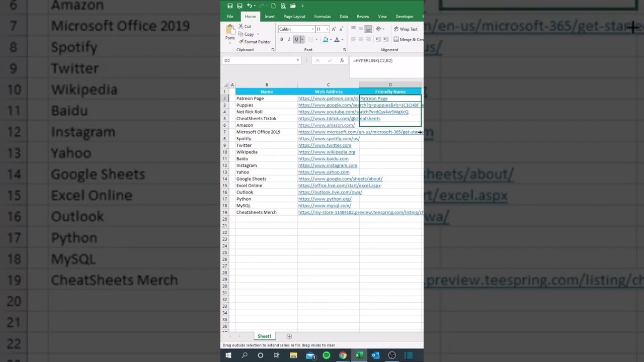
Task: Cut the selected cells
Action: (245, 27)
